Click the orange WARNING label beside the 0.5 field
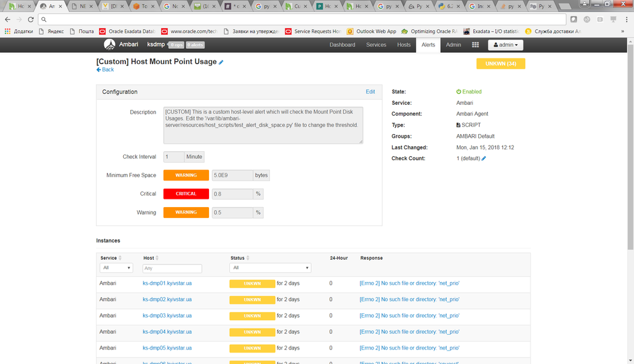The height and width of the screenshot is (364, 634). point(186,212)
